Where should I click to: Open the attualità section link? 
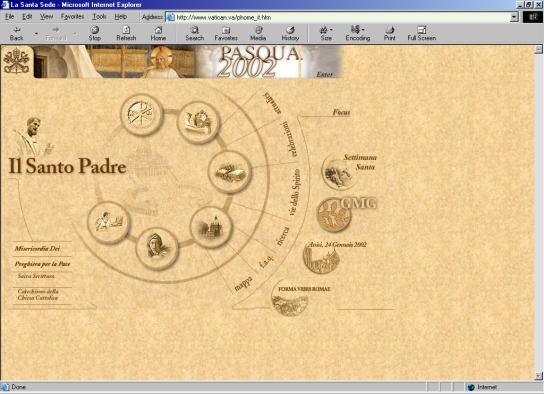click(x=272, y=103)
